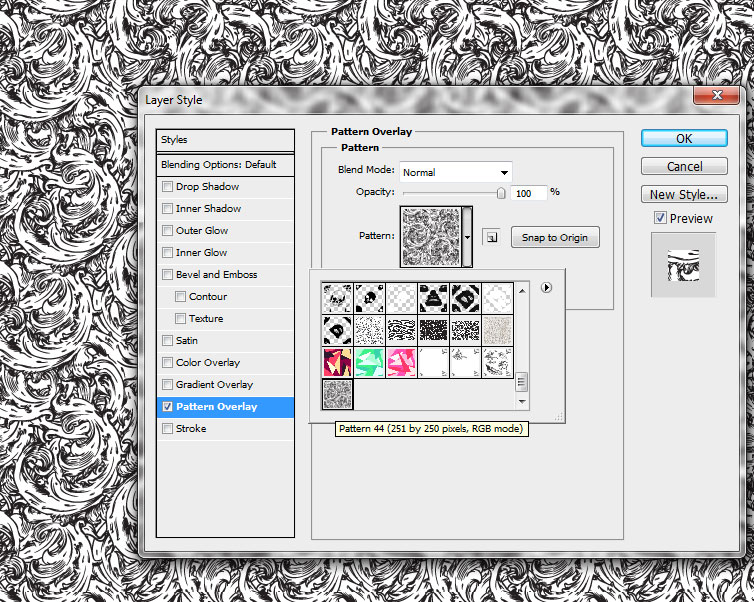The width and height of the screenshot is (754, 602).
Task: Select the red and maroon triangles pattern
Action: point(338,362)
